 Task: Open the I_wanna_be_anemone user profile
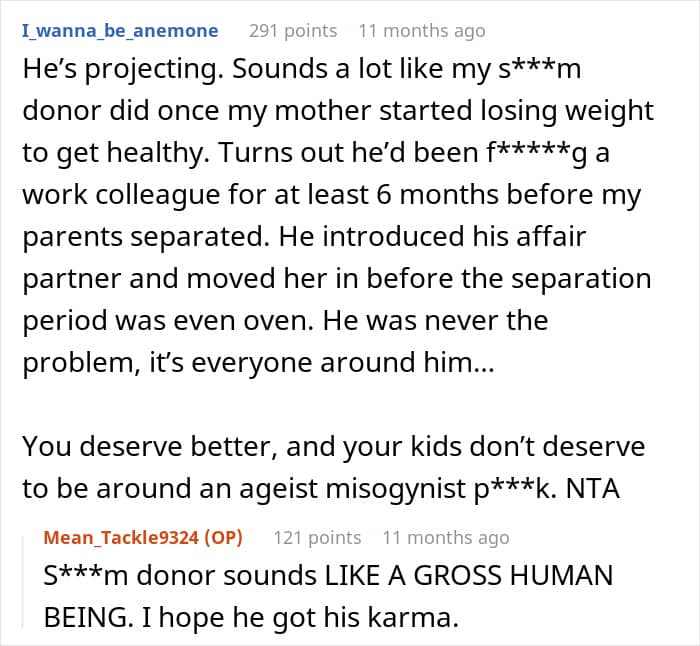(x=119, y=31)
